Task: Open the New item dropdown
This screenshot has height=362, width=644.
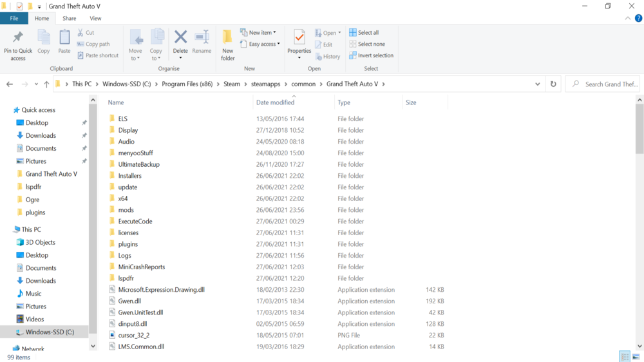Action: [258, 32]
